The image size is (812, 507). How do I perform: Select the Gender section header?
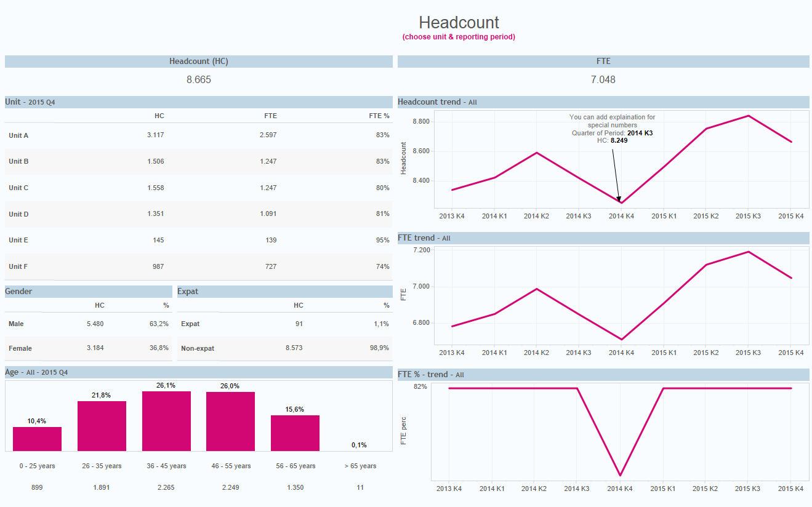(x=89, y=292)
